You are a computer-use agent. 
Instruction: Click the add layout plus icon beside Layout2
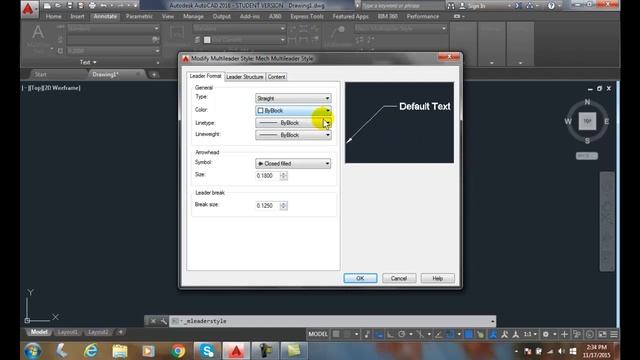click(120, 332)
